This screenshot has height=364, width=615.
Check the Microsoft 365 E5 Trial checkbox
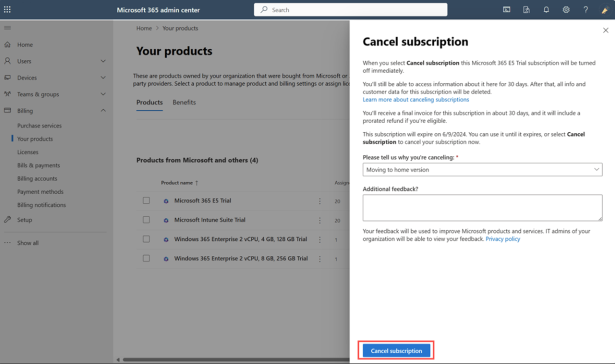[146, 201]
